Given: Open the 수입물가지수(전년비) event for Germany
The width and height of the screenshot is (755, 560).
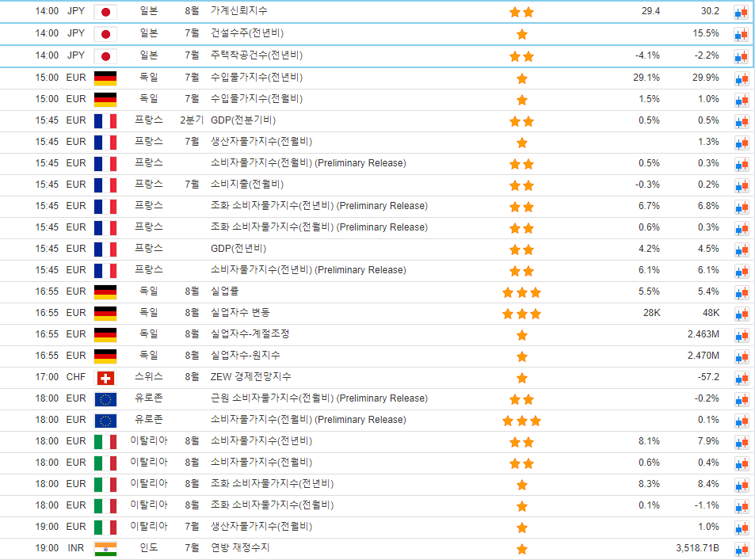Looking at the screenshot, I should pyautogui.click(x=256, y=78).
